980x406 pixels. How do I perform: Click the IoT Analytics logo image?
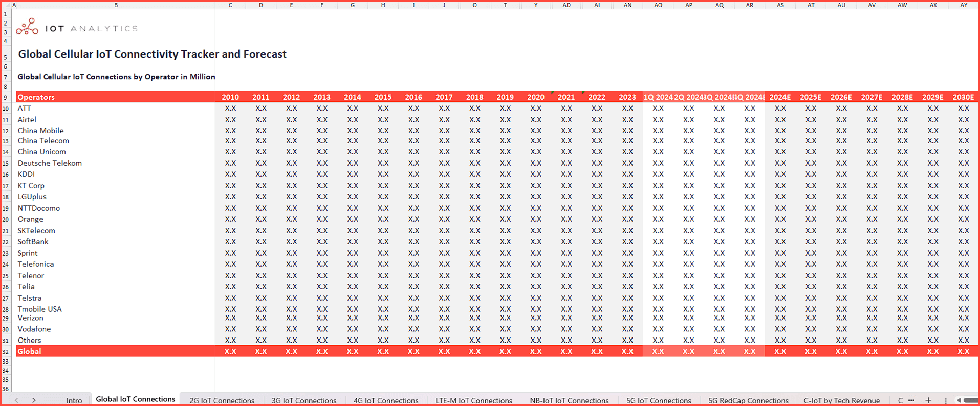pos(77,27)
